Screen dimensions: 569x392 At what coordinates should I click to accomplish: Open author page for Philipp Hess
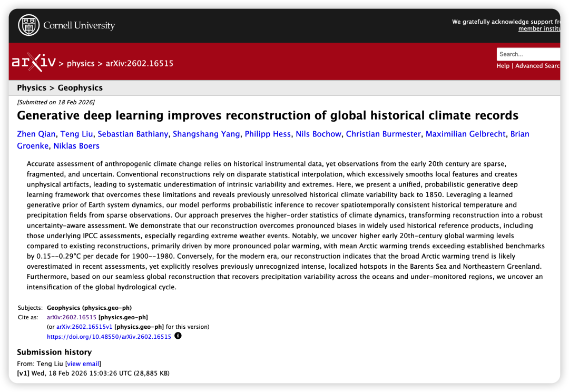coord(268,134)
